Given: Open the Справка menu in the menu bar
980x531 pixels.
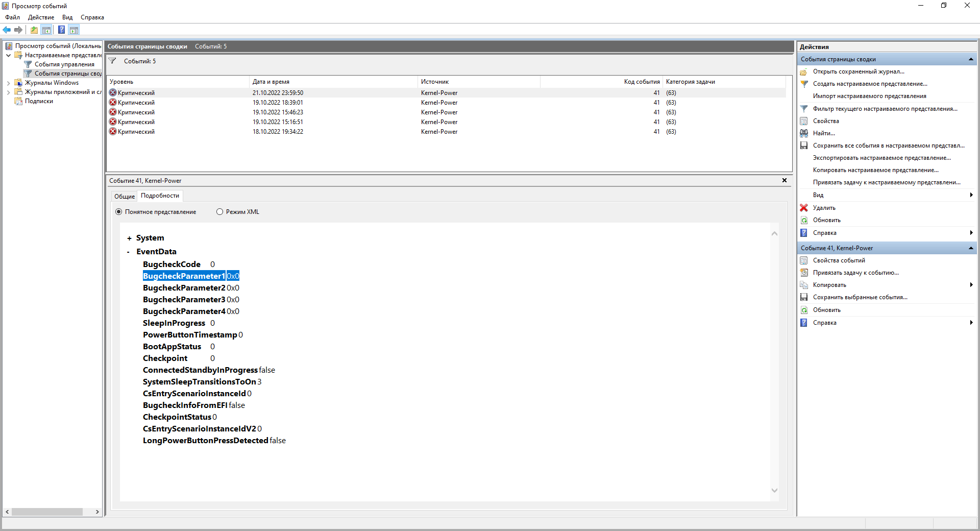Looking at the screenshot, I should tap(92, 17).
